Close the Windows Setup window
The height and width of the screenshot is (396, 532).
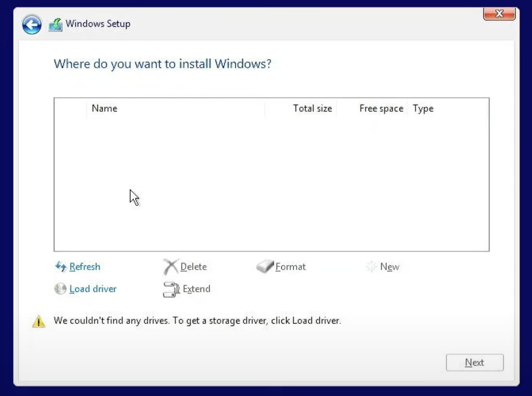[x=499, y=14]
